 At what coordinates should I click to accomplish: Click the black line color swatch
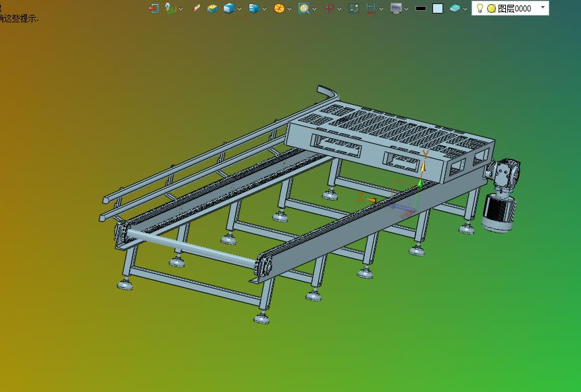coord(421,9)
